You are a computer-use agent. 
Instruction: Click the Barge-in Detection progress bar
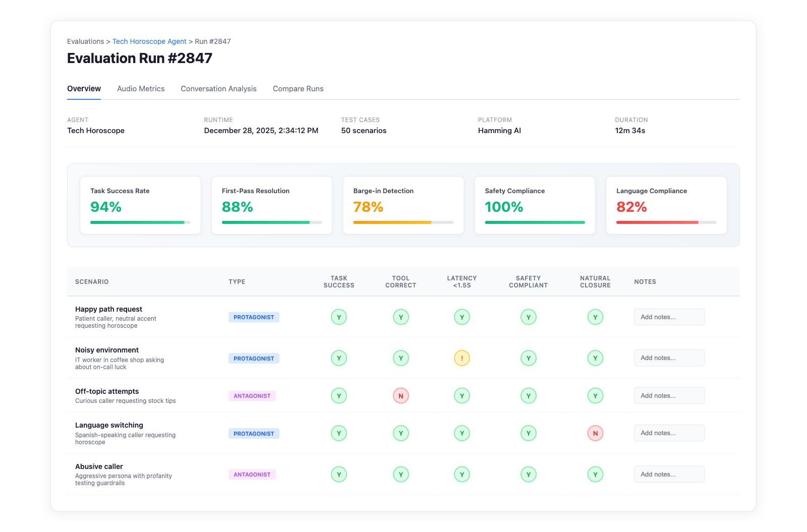[x=403, y=222]
